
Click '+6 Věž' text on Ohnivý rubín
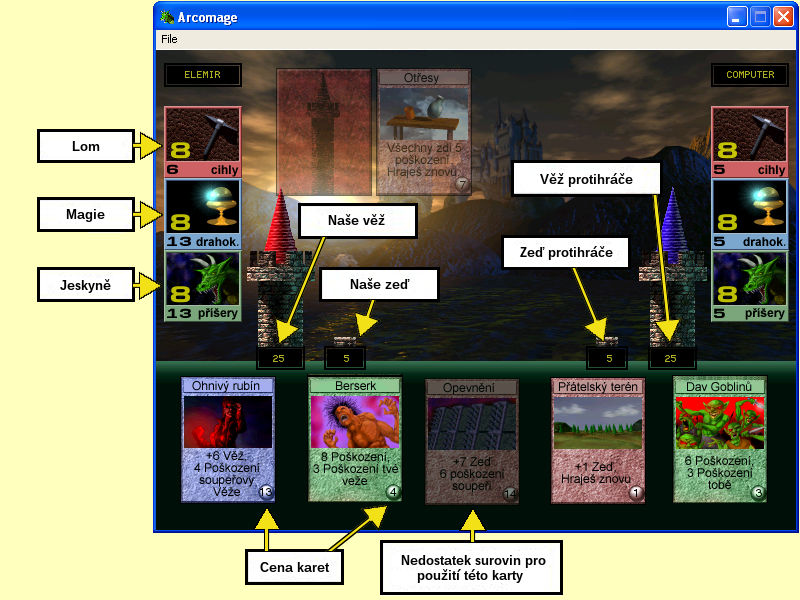pos(226,456)
